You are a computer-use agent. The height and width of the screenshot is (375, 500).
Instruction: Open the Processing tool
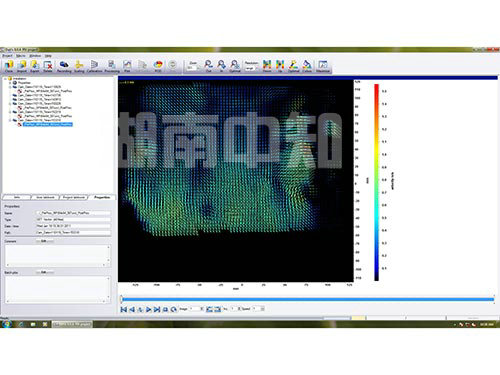coord(112,66)
